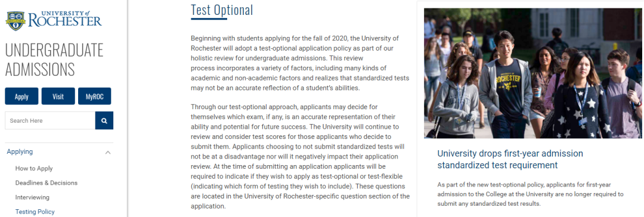The height and width of the screenshot is (217, 644).
Task: Click the article summary under the headline
Action: click(x=530, y=194)
